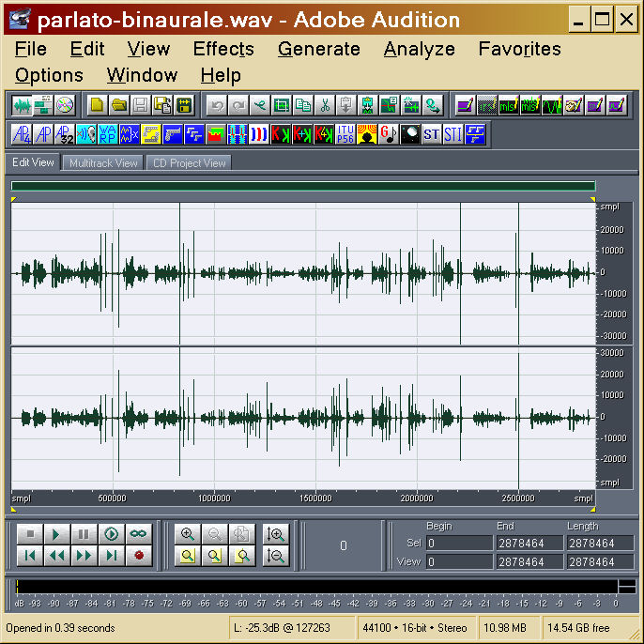
Task: Click the G musical note plugin icon
Action: 389,134
